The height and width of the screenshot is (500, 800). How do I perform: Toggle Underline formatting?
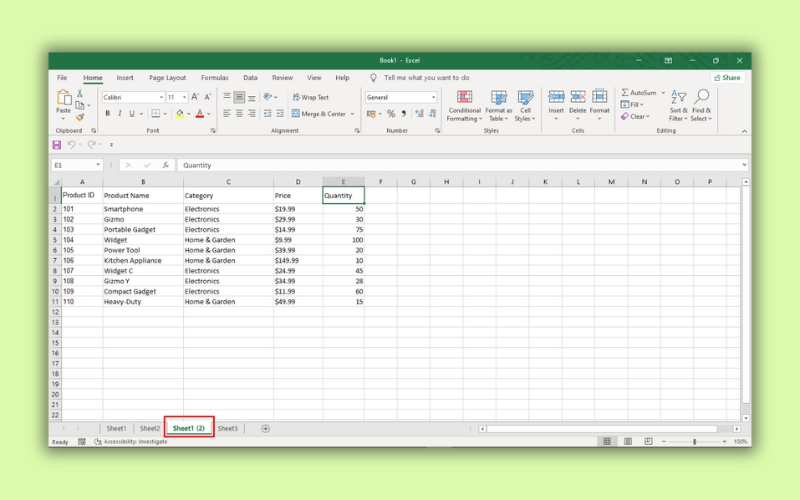[132, 113]
